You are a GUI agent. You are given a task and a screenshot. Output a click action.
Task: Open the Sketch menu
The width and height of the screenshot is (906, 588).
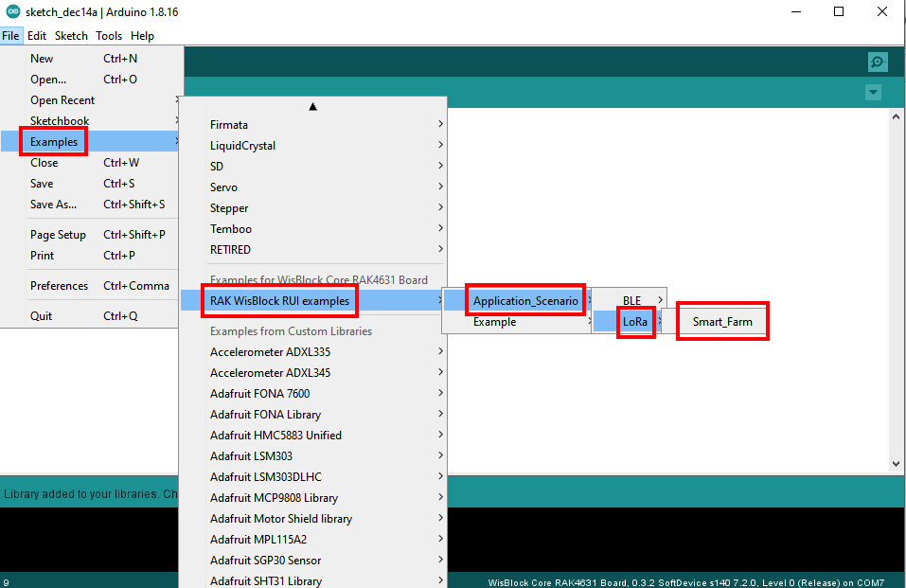tap(71, 36)
